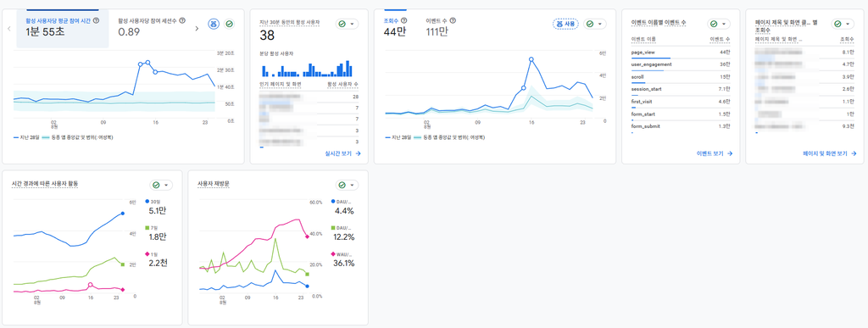Screen dimensions: 868x328
Task: Click the green check status icon in engagement time card
Action: click(x=229, y=24)
